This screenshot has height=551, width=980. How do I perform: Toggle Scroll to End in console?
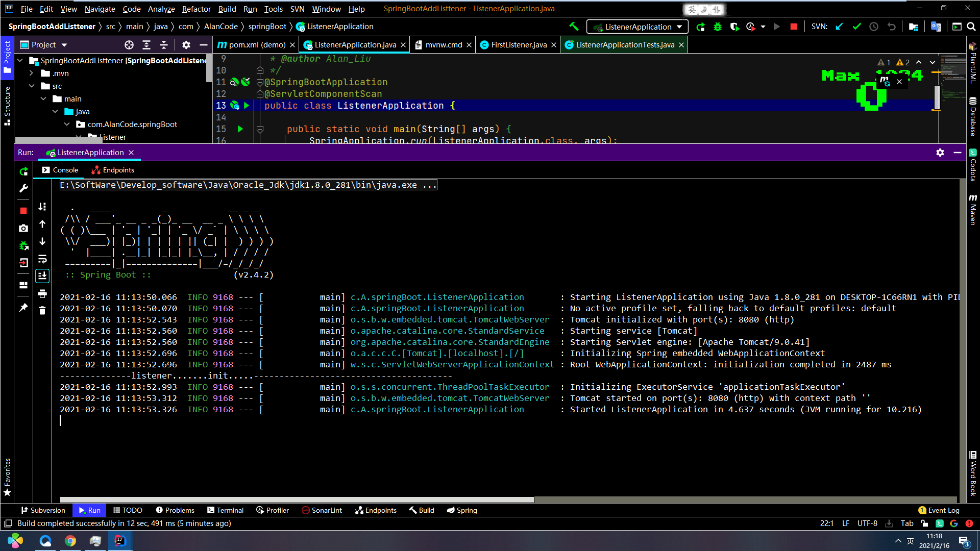click(42, 276)
